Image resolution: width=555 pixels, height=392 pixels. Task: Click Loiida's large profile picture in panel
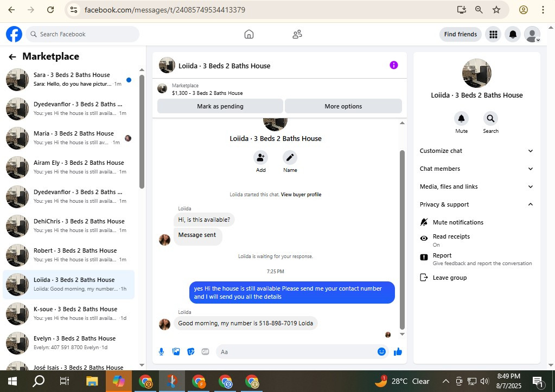click(476, 73)
